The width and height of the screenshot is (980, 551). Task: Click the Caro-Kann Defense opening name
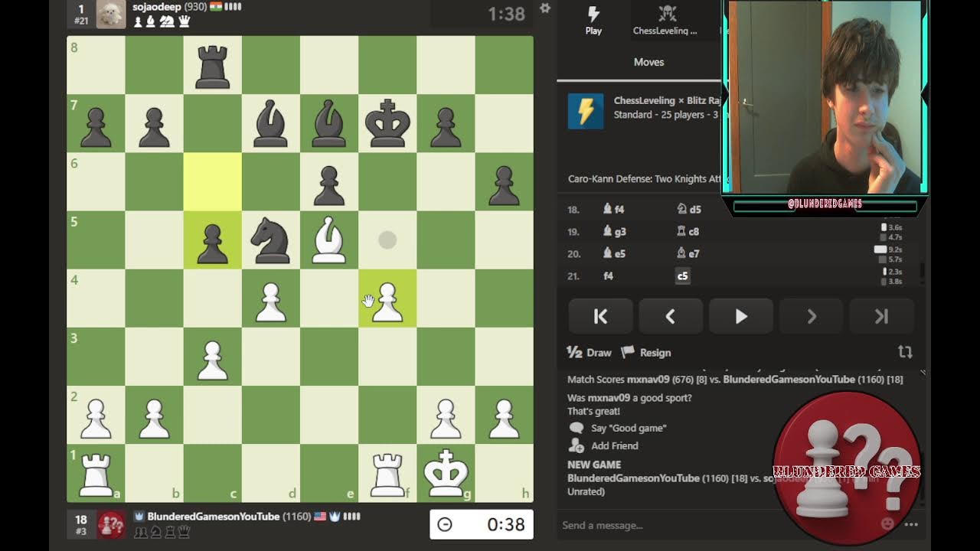(x=643, y=178)
